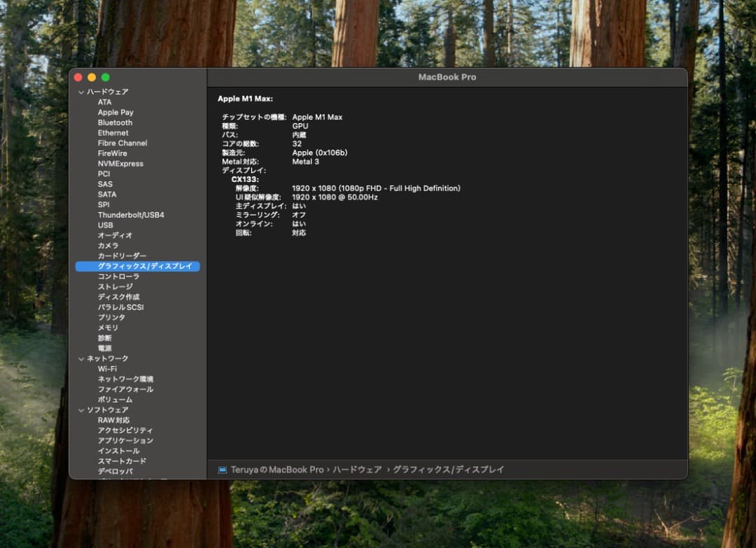View the Fibre Channel section
The image size is (756, 548).
tap(123, 143)
